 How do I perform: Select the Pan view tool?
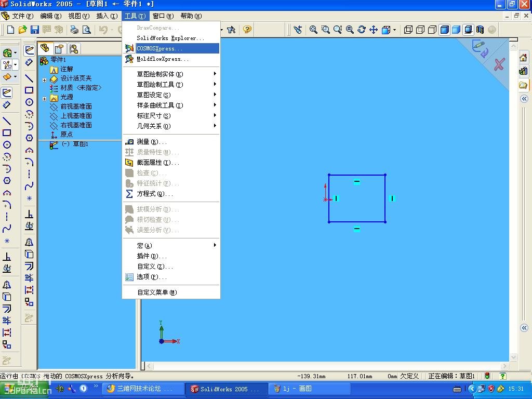click(x=374, y=30)
